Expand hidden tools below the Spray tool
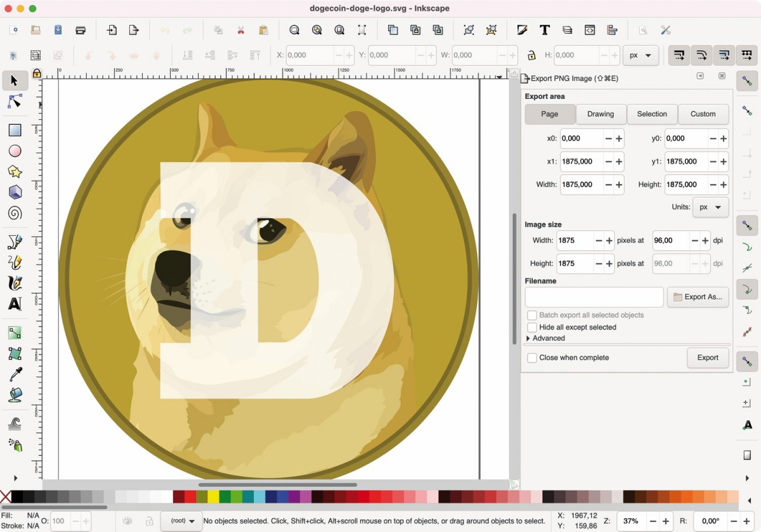The width and height of the screenshot is (761, 532). coord(15,478)
